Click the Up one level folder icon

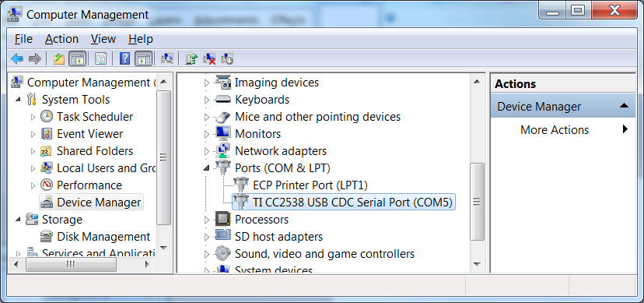(x=59, y=58)
